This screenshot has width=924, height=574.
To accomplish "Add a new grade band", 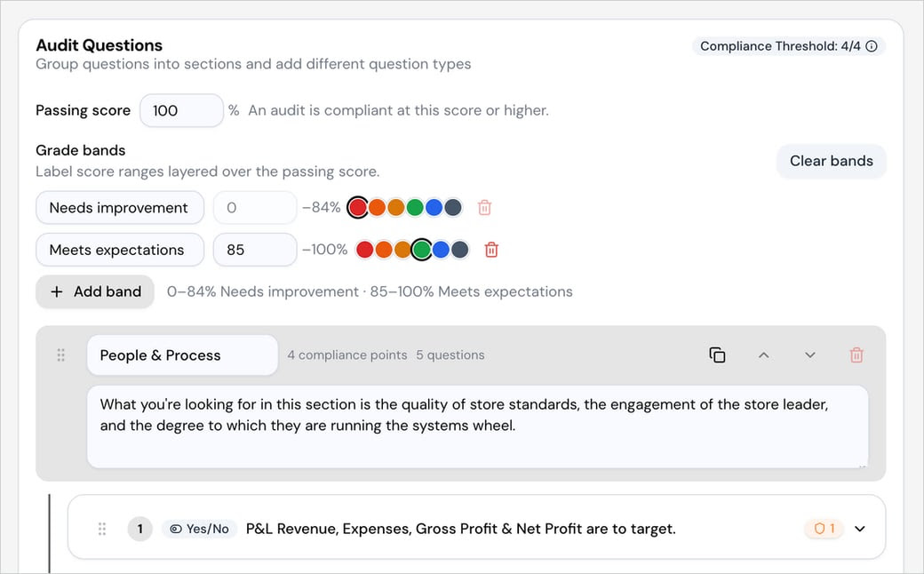I will (95, 291).
